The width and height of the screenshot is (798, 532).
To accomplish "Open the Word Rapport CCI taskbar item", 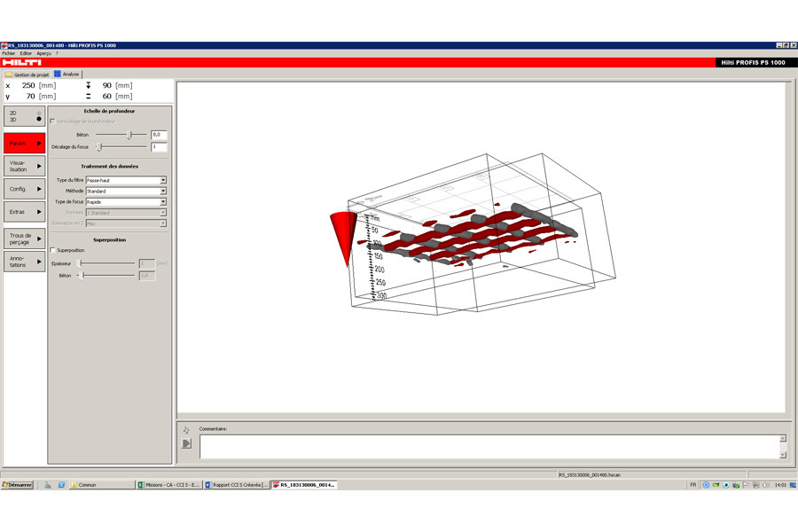I will pos(237,485).
